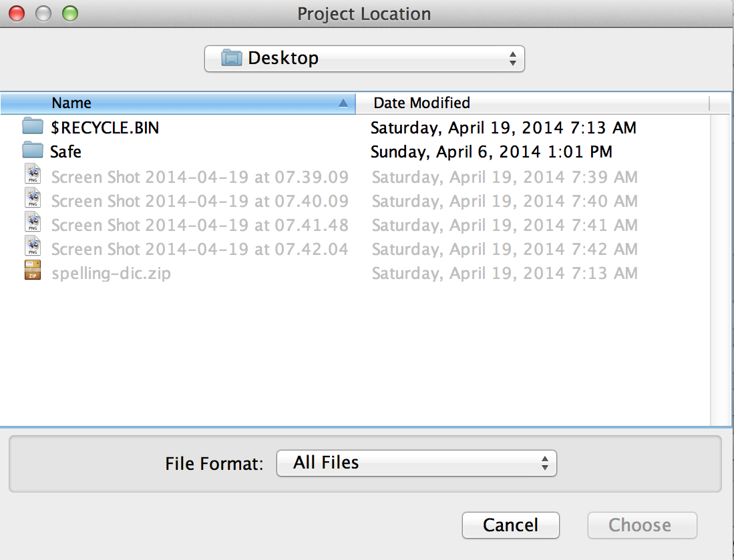Select the $RECYCLE.BIN folder name

pyautogui.click(x=105, y=127)
